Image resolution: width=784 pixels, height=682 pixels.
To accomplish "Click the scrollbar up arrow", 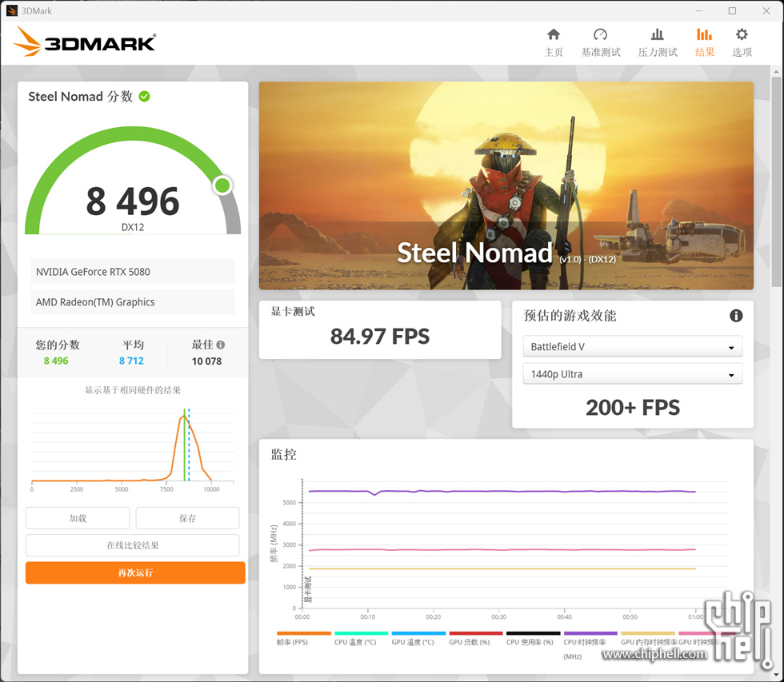I will tap(776, 71).
